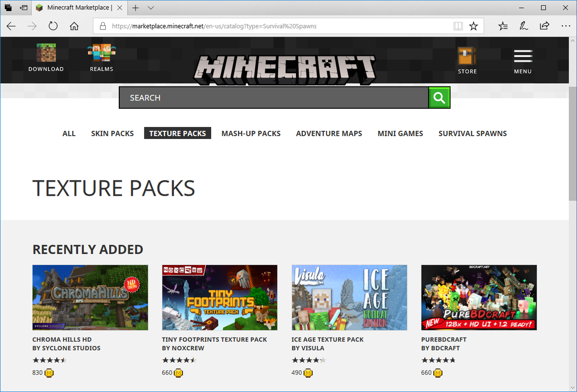Open reading view icon in address bar

pyautogui.click(x=458, y=26)
